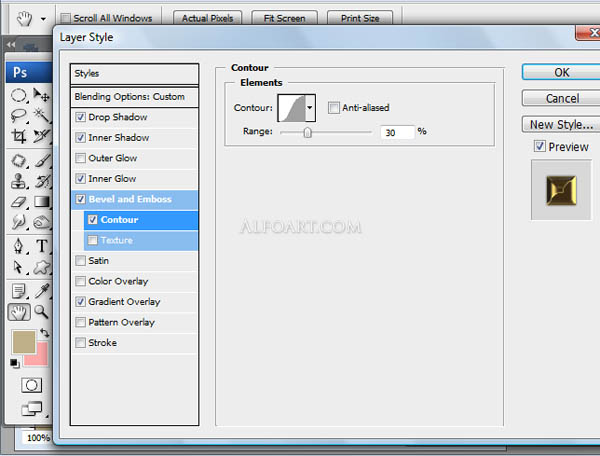This screenshot has height=456, width=600.
Task: Enable the Anti-aliased option
Action: pyautogui.click(x=334, y=108)
